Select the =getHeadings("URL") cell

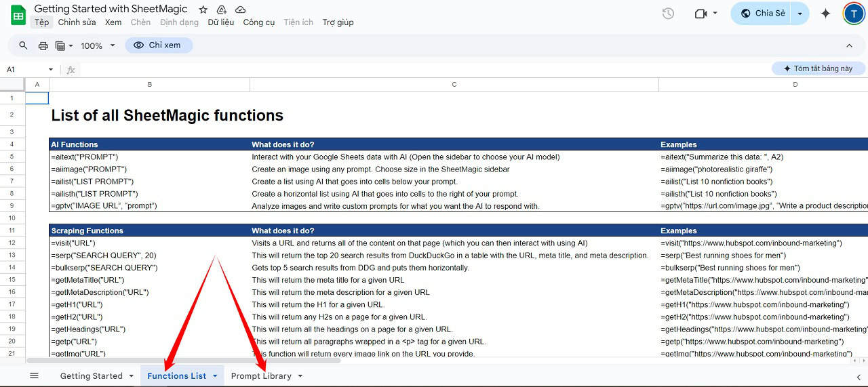[149, 329]
